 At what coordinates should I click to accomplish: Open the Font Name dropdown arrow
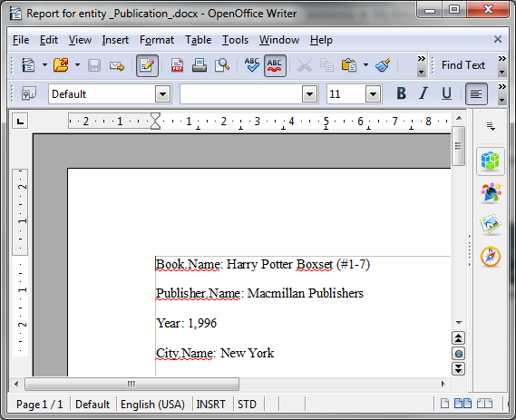tap(309, 94)
